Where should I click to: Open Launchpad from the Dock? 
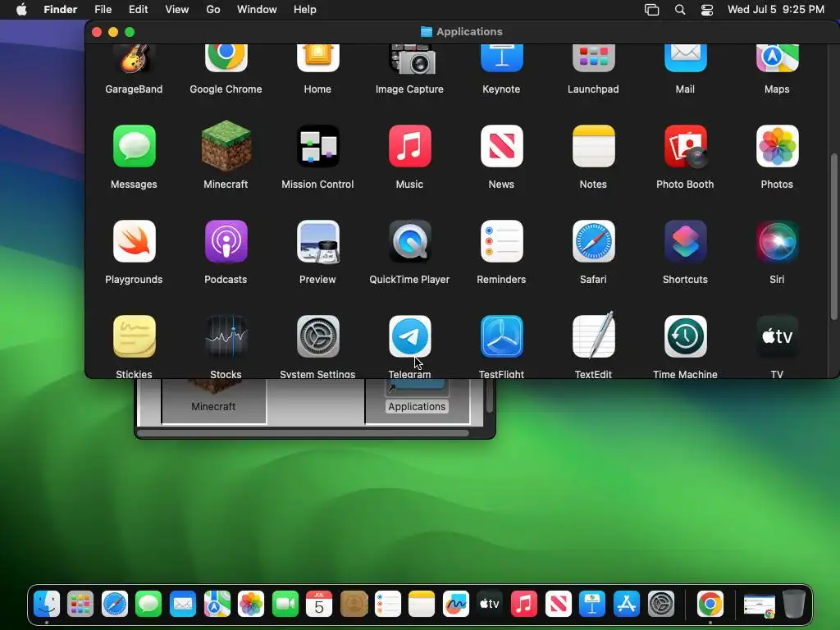tap(81, 605)
